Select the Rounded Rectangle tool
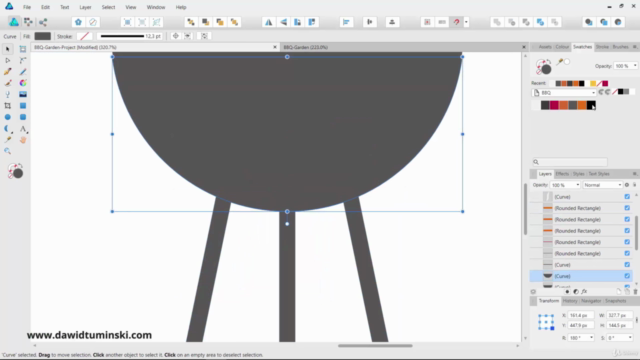Viewport: 640px width, 360px height. point(23,117)
